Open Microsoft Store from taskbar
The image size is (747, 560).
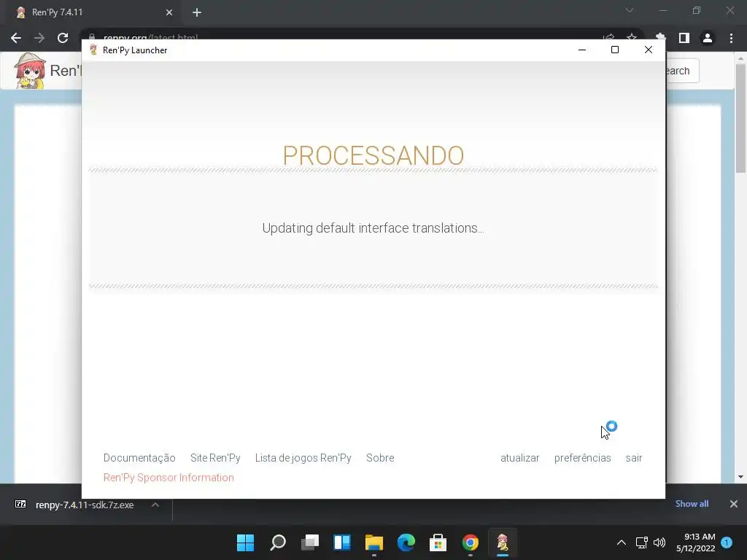(x=438, y=542)
